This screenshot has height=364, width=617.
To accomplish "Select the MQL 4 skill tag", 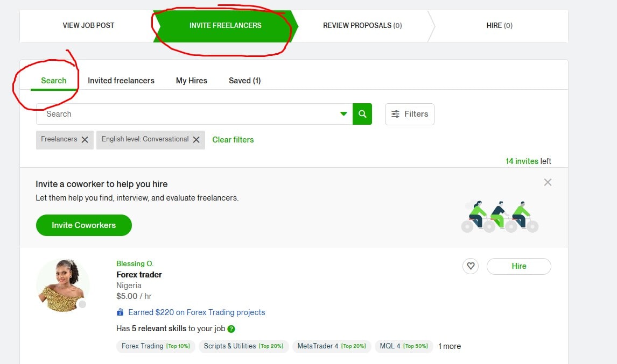I will [404, 346].
